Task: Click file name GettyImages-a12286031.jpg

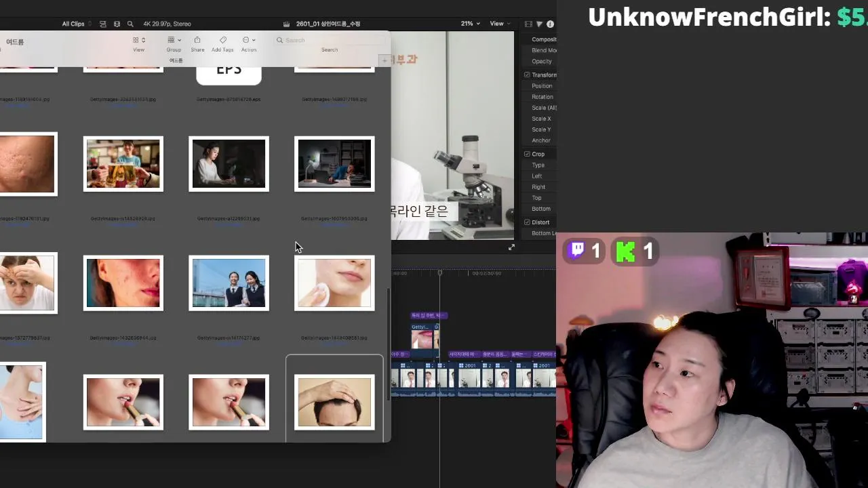Action: (229, 219)
